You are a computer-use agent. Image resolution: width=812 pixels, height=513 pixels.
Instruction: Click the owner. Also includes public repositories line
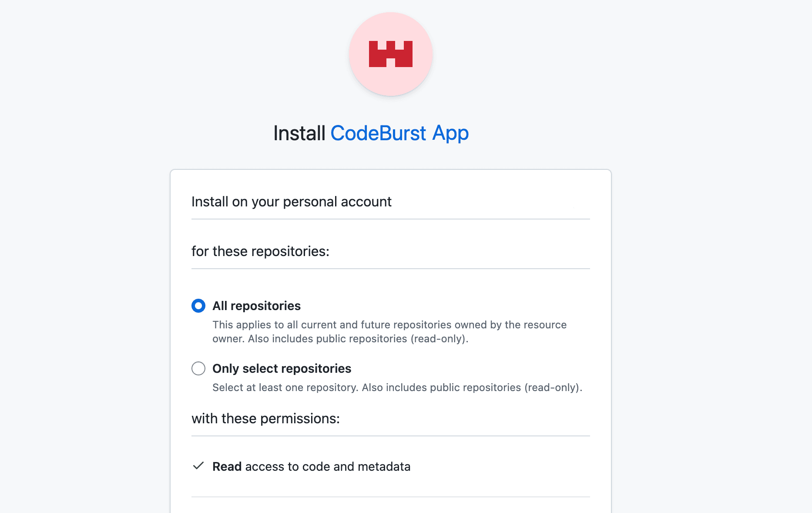(340, 339)
